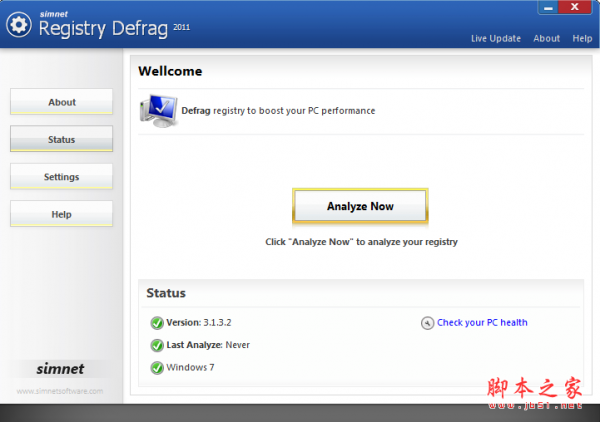Click the computer monitor checkmark icon
Viewport: 600px width, 422px height.
coord(158,111)
